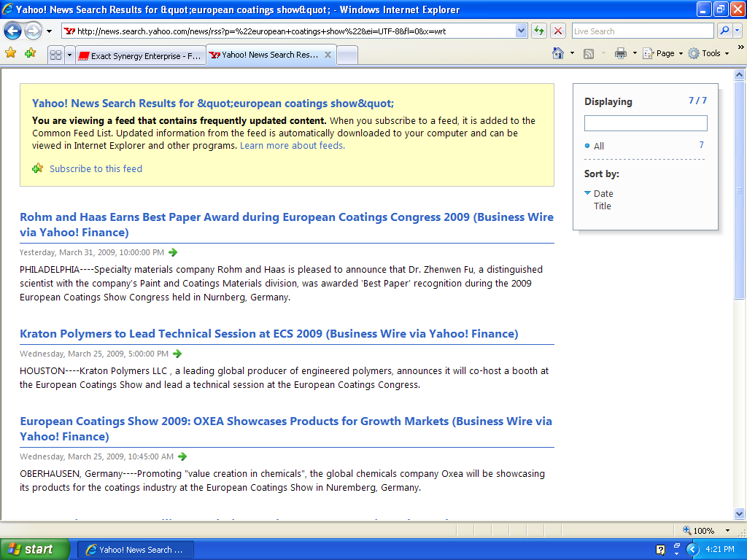
Task: Click the help question mark tray icon
Action: click(660, 550)
